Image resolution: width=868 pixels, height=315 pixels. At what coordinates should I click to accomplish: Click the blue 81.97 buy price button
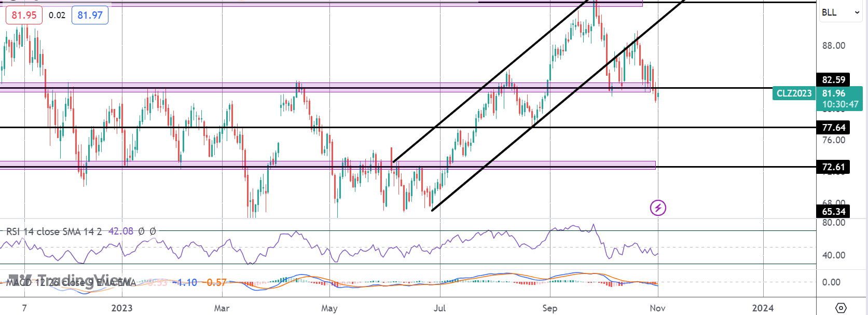click(90, 15)
